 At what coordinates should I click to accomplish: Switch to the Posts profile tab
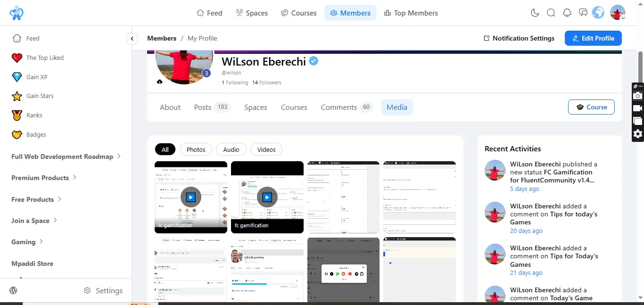coord(212,107)
